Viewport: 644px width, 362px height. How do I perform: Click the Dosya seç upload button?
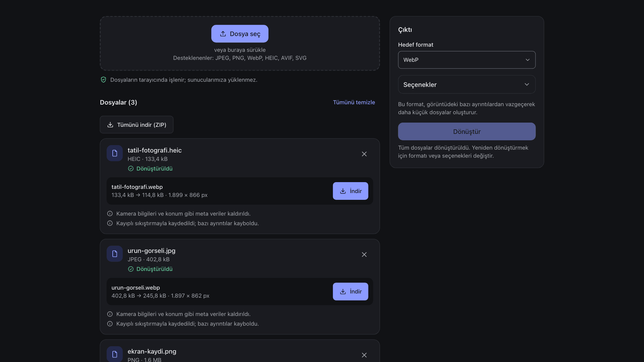pos(240,34)
